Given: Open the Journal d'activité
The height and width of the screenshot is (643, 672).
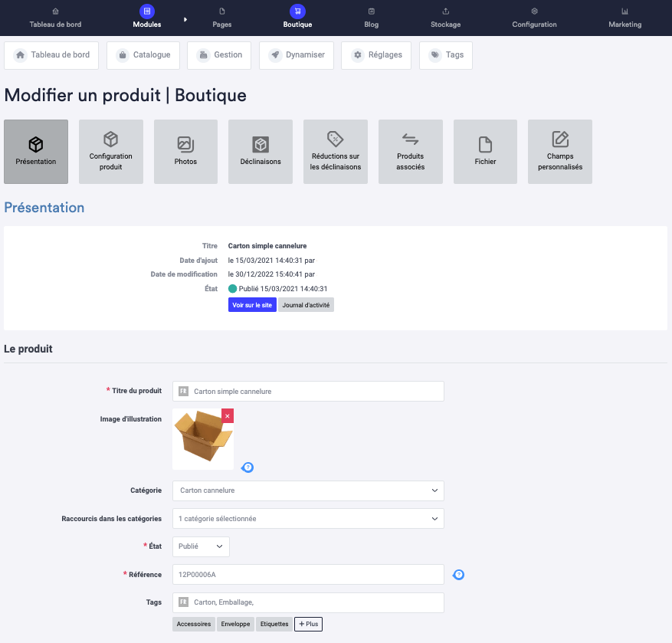Looking at the screenshot, I should [306, 305].
